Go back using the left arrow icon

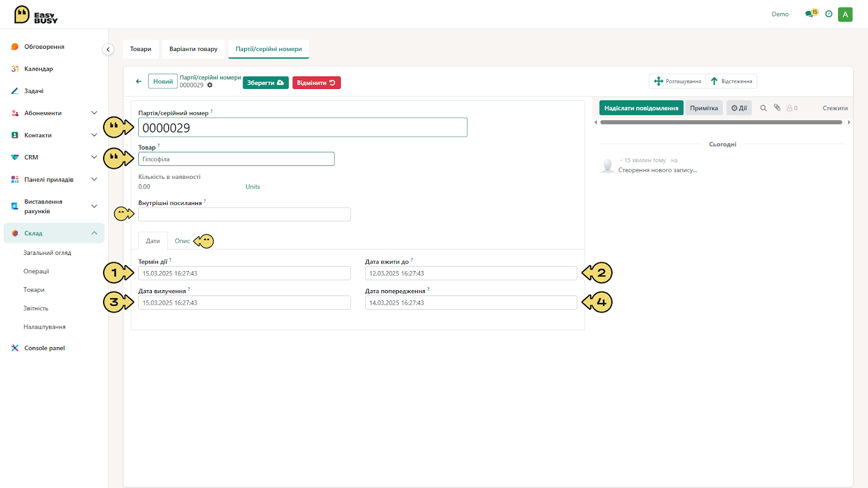point(139,81)
